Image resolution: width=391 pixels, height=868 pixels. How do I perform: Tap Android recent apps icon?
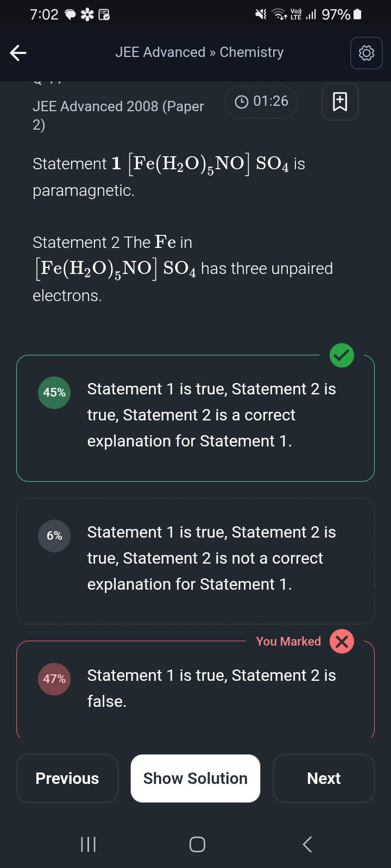point(88,844)
